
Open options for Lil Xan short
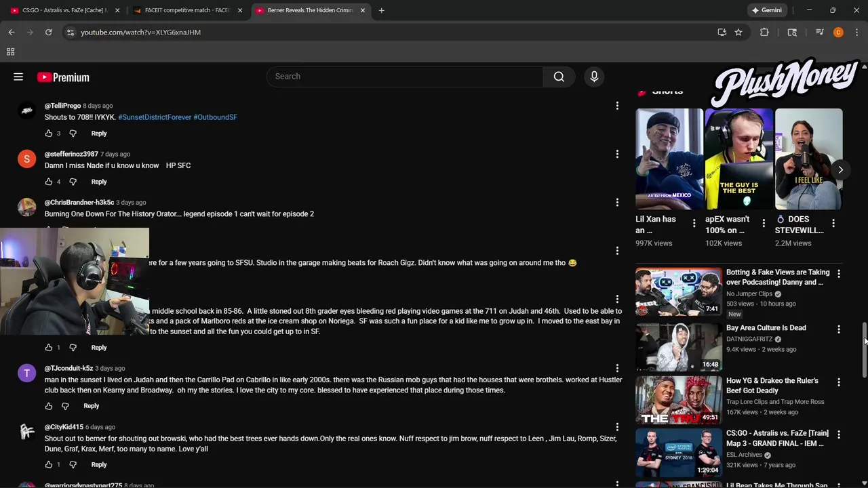coord(694,223)
